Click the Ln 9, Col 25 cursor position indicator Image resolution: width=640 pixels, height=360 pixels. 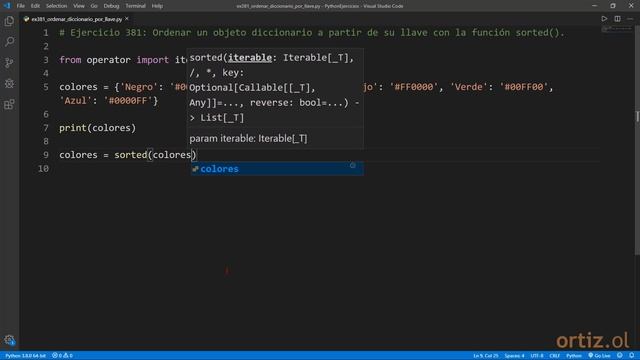click(x=486, y=356)
